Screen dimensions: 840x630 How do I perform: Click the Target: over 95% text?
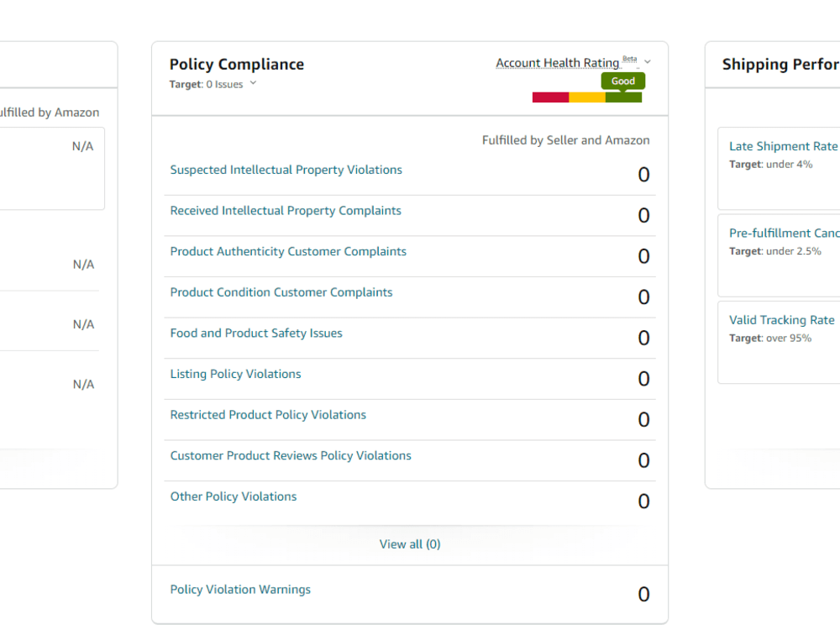tap(770, 338)
